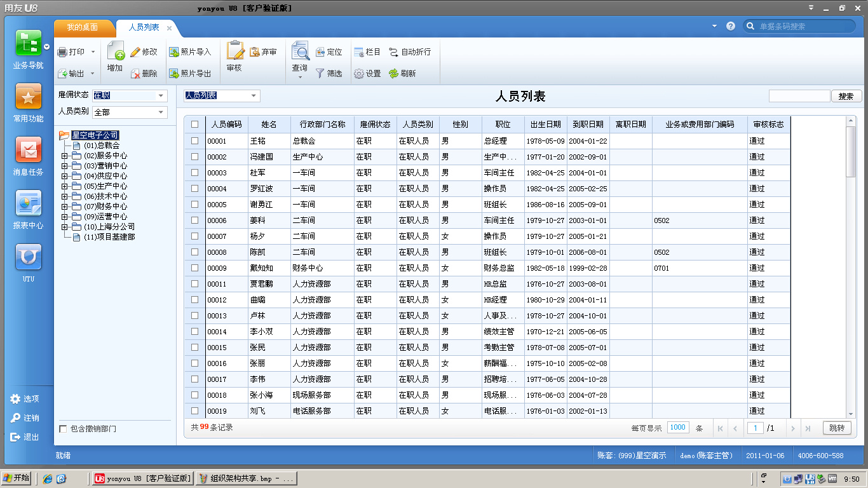The height and width of the screenshot is (488, 868).
Task: Click the 刷新 refresh icon
Action: click(x=394, y=74)
